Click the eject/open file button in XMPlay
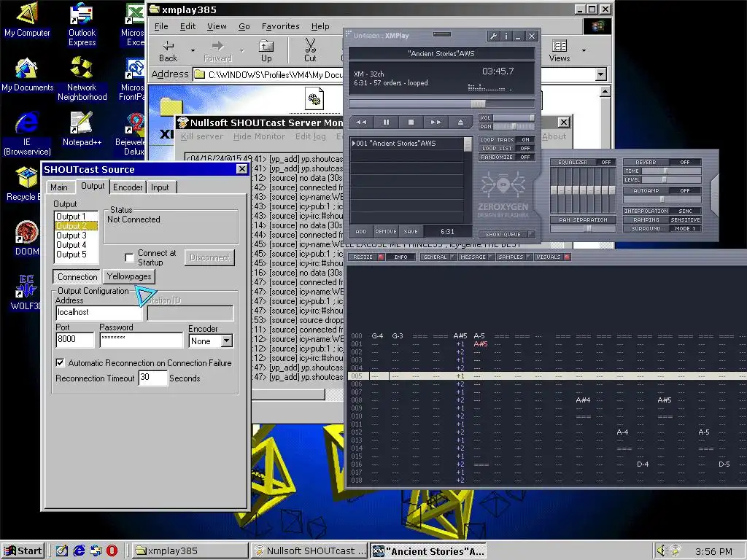This screenshot has height=560, width=747. click(461, 122)
